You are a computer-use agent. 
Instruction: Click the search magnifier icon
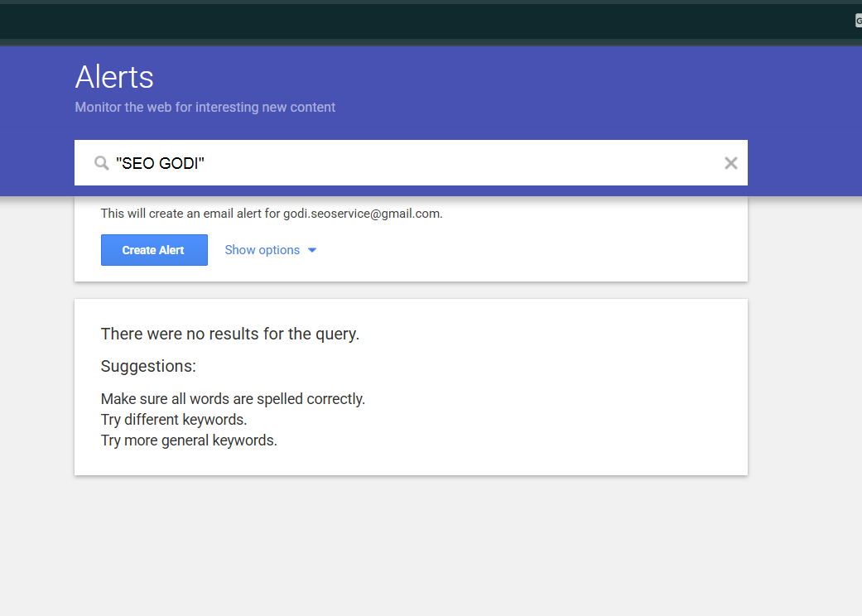[102, 163]
